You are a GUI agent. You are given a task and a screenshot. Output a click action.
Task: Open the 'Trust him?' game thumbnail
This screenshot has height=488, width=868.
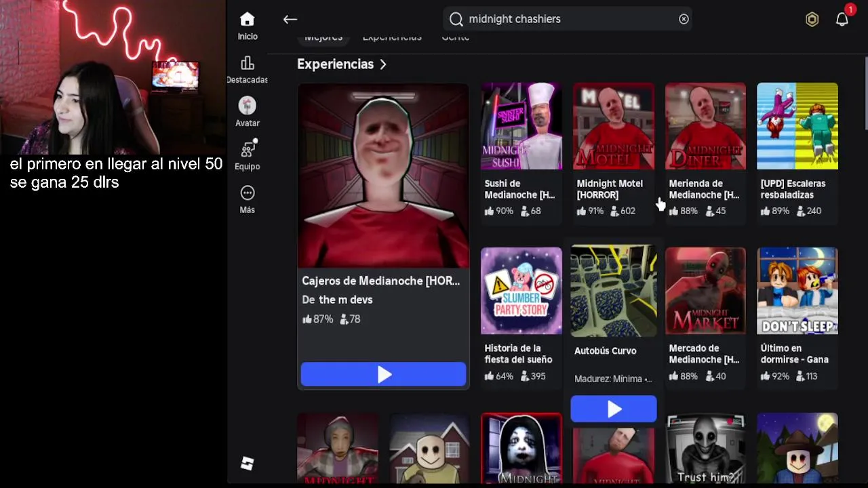pyautogui.click(x=705, y=449)
